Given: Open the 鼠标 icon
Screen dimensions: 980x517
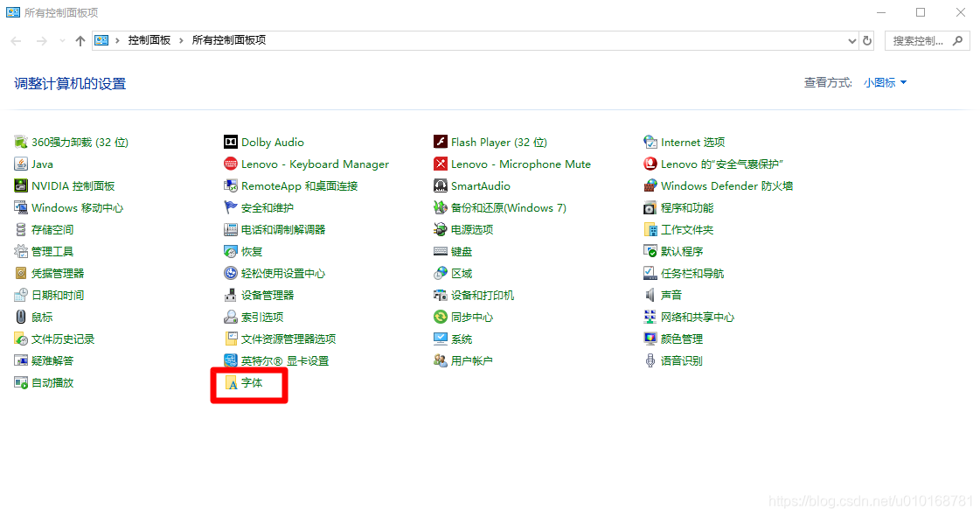Looking at the screenshot, I should [x=21, y=317].
